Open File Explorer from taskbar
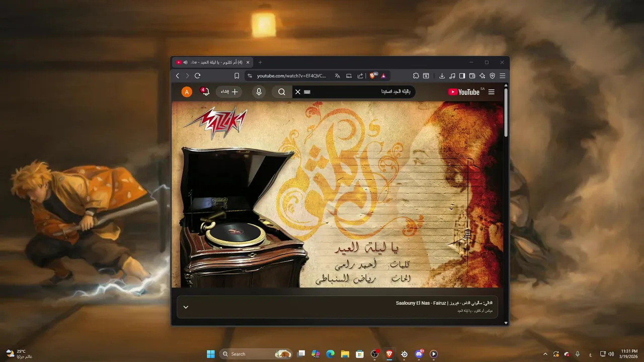Screen dimensions: 644x362 click(x=345, y=354)
